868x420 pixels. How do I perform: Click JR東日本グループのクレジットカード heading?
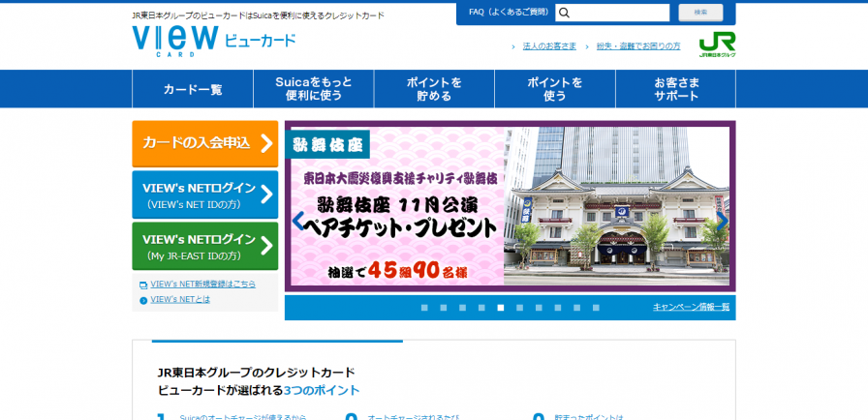click(257, 372)
